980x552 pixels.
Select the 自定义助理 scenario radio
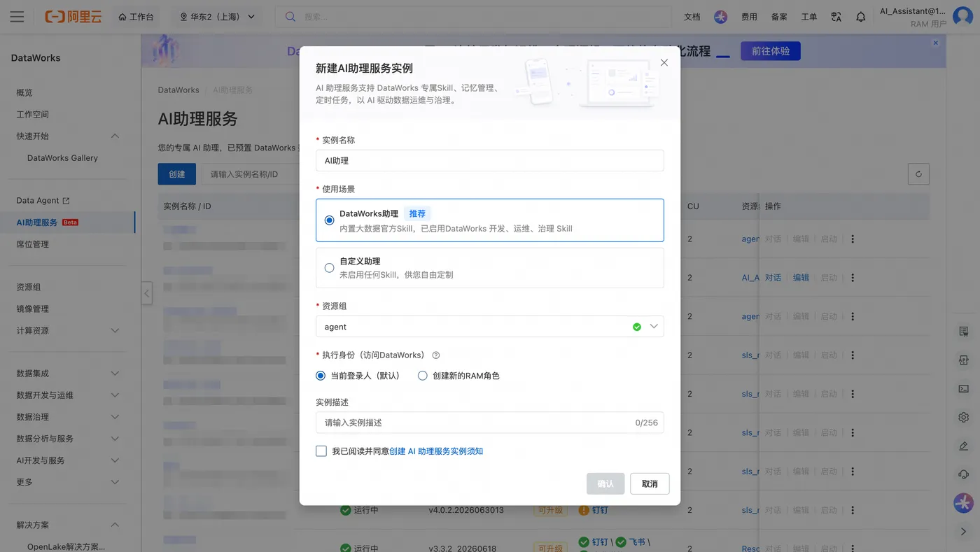pyautogui.click(x=329, y=268)
